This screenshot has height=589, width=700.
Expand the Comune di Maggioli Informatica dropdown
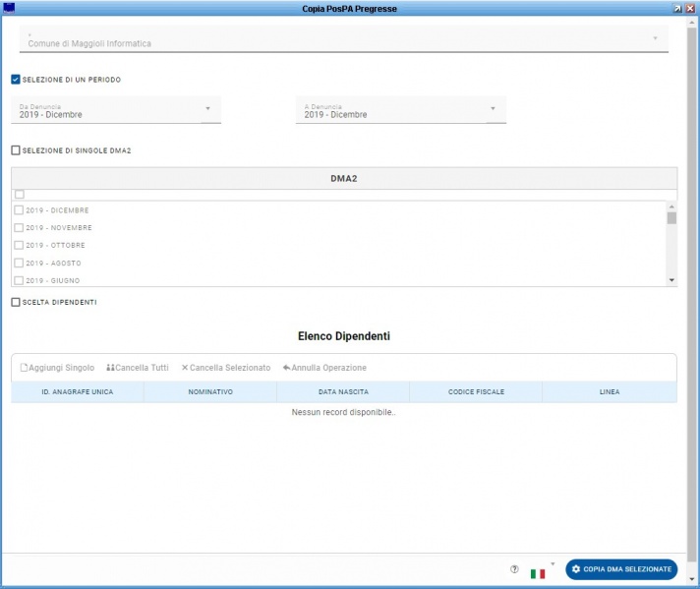[x=344, y=39]
